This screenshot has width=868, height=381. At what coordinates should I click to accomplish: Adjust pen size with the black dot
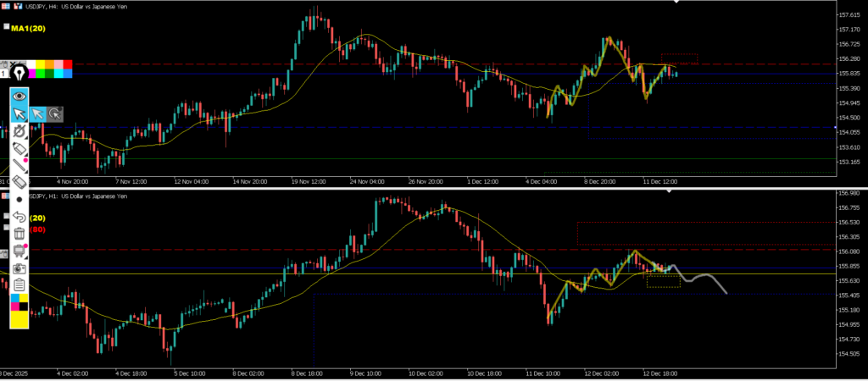point(19,200)
